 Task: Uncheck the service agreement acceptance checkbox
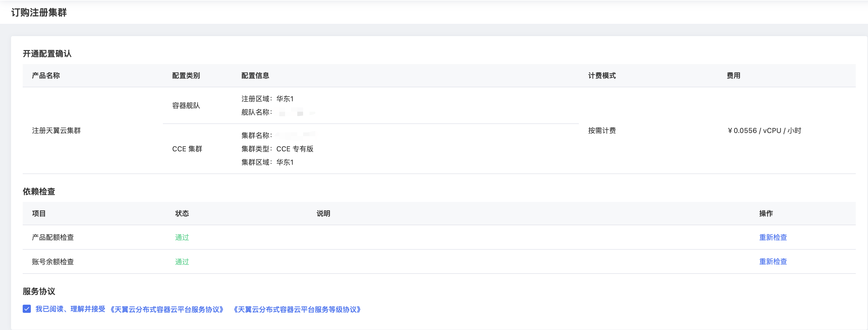(27, 309)
